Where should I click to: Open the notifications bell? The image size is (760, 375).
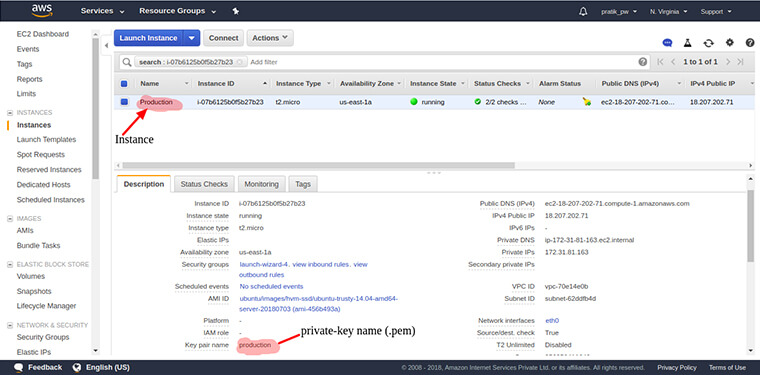pos(583,11)
